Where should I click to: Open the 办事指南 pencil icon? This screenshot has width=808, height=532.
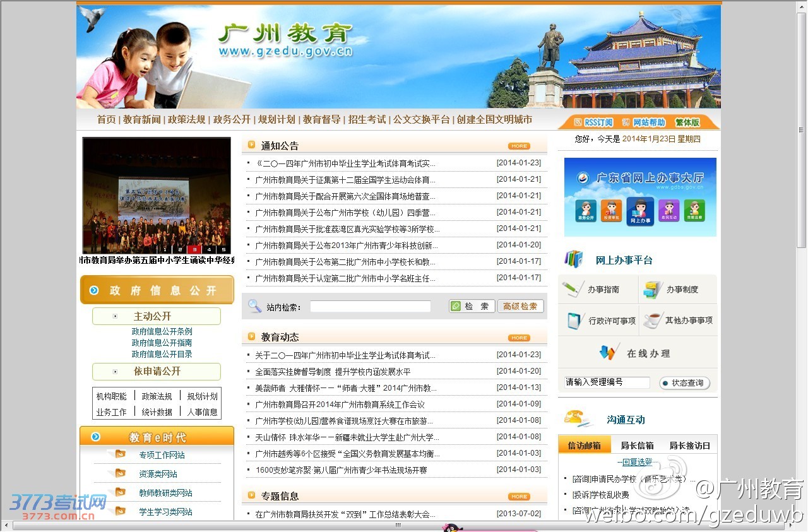pyautogui.click(x=573, y=290)
